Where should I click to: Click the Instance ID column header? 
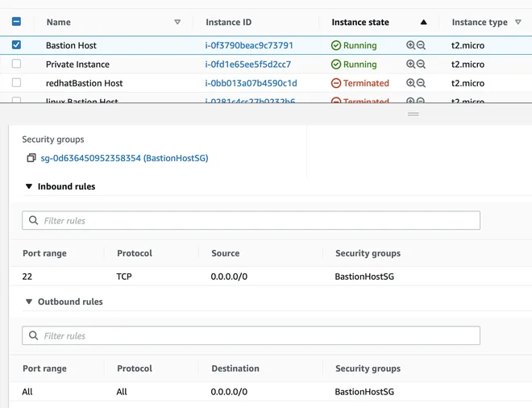pyautogui.click(x=228, y=22)
